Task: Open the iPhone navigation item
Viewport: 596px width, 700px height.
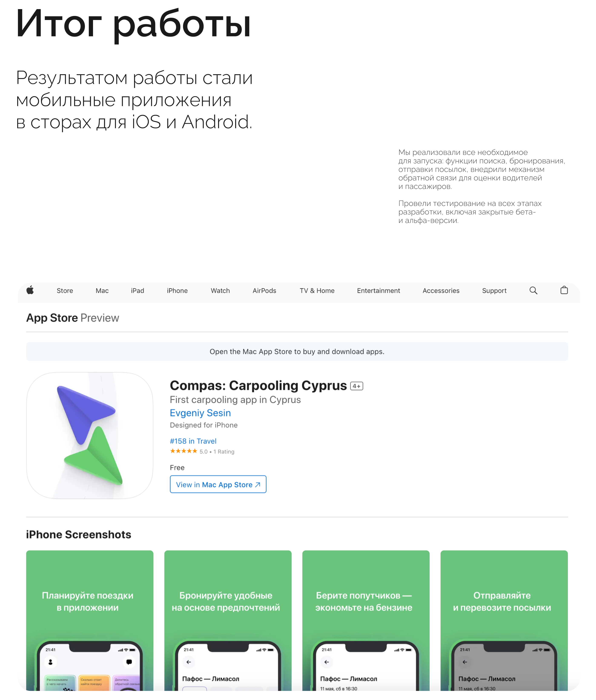Action: click(x=177, y=291)
